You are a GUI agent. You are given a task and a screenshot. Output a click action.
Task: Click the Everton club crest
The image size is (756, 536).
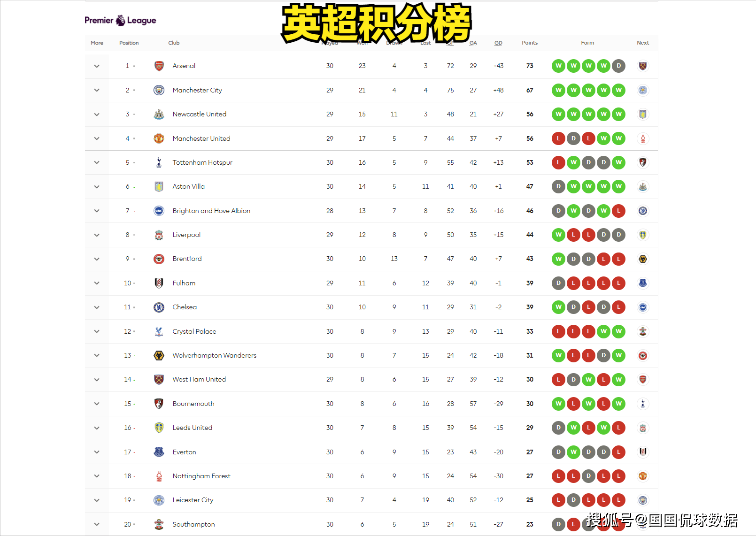click(x=159, y=452)
